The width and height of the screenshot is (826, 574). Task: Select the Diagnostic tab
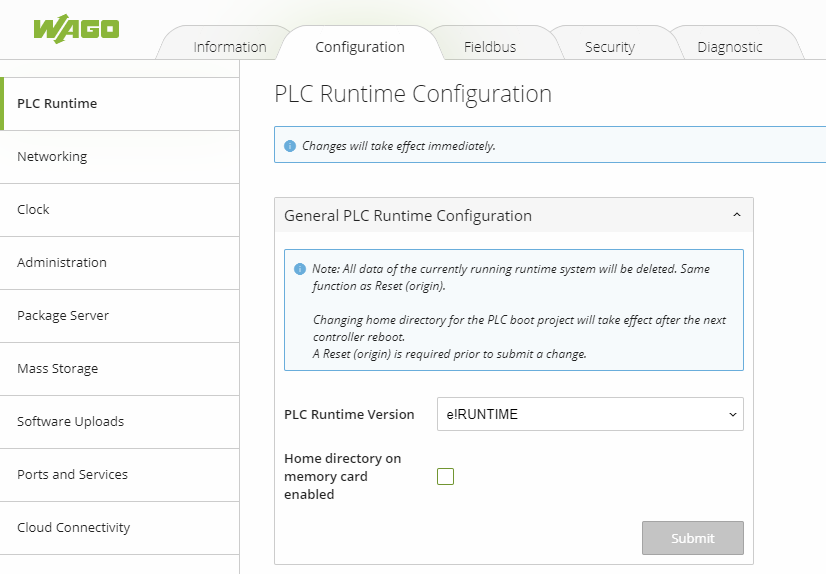click(x=729, y=47)
